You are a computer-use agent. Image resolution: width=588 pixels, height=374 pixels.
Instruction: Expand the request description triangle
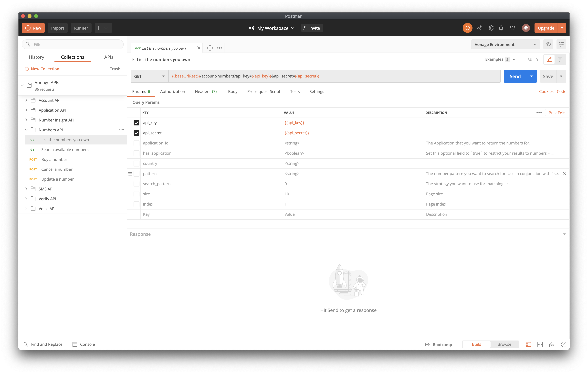click(133, 59)
